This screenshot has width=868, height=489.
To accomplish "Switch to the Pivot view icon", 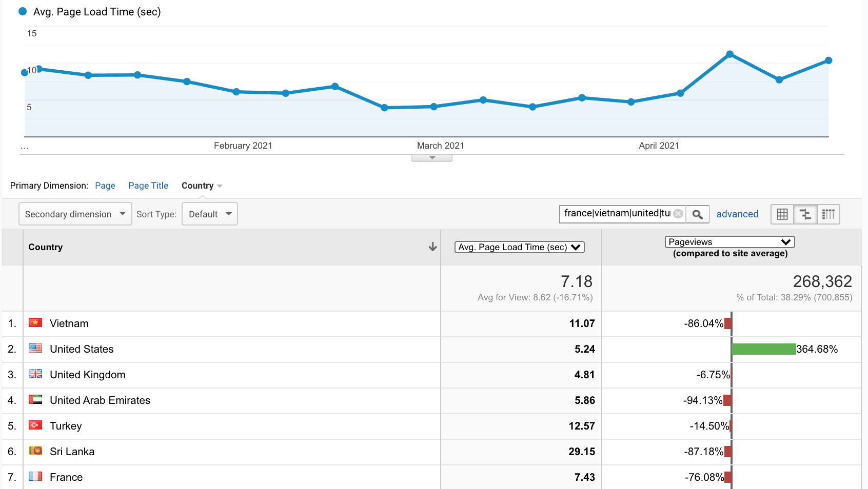I will pyautogui.click(x=828, y=214).
